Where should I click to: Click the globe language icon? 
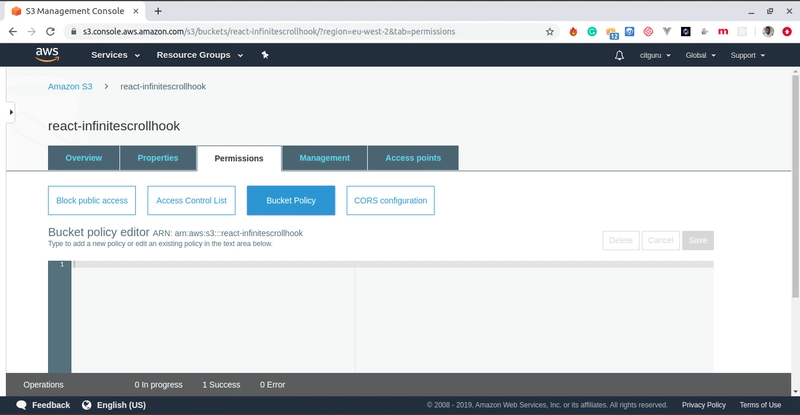[x=87, y=405]
